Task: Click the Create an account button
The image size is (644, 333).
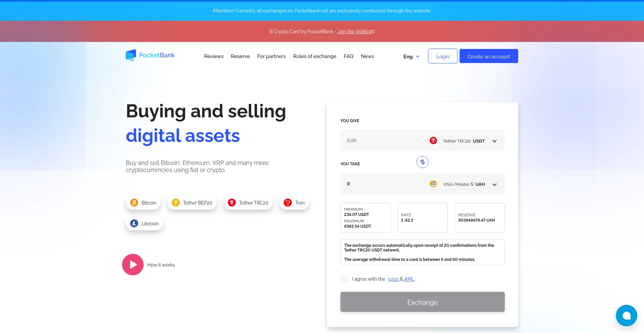Action: pos(489,56)
